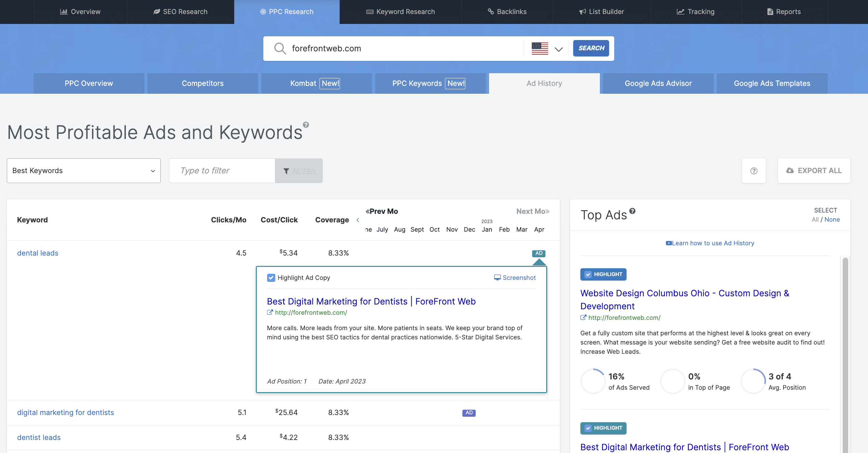Screen dimensions: 868x453
Task: Click the AD marker for dental leads
Action: tap(539, 254)
